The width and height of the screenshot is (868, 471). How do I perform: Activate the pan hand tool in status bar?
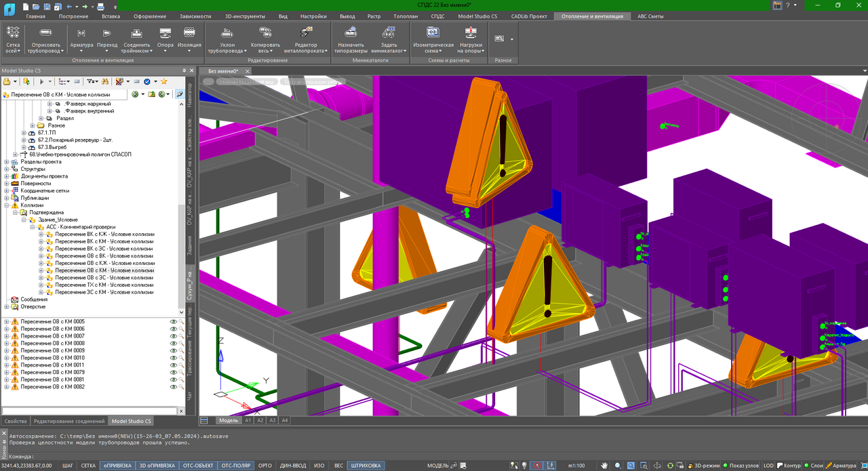click(604, 466)
